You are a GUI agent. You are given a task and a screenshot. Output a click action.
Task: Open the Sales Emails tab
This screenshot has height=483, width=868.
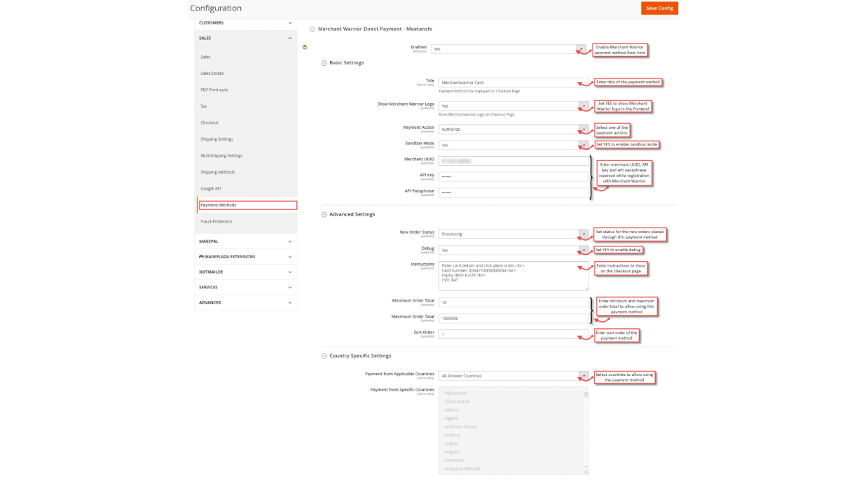click(x=212, y=73)
